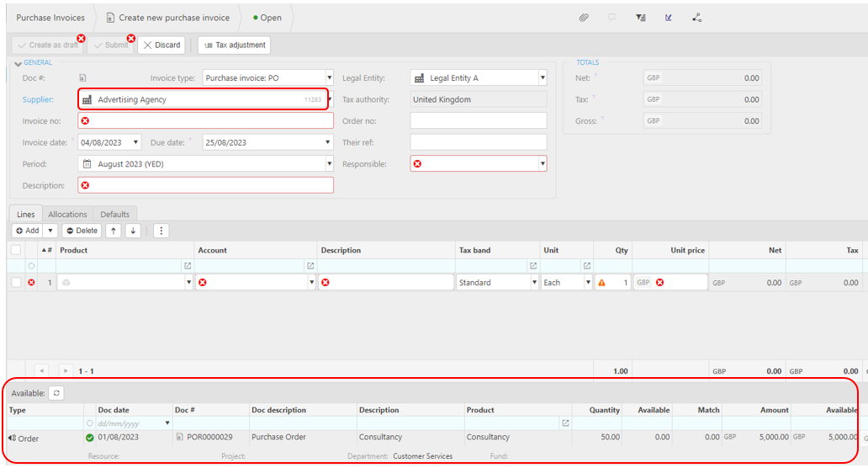This screenshot has height=468, width=868.
Task: Open the Responsible dropdown
Action: click(542, 164)
